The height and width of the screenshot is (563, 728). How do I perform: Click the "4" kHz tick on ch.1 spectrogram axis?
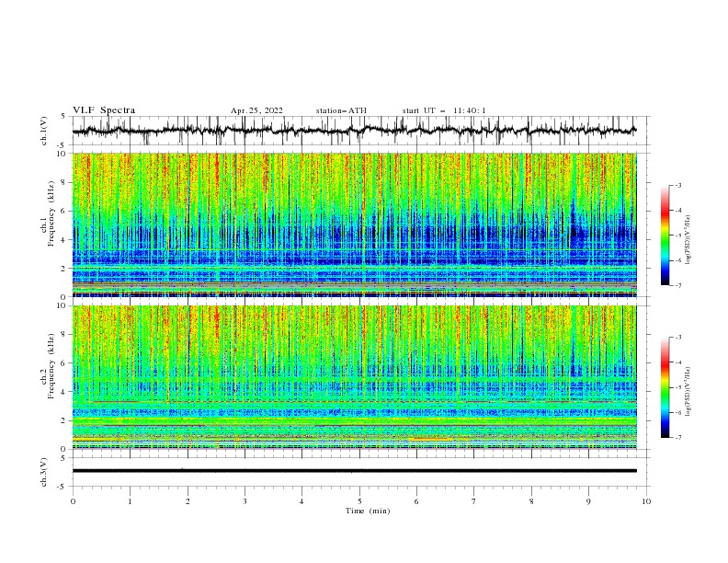65,240
